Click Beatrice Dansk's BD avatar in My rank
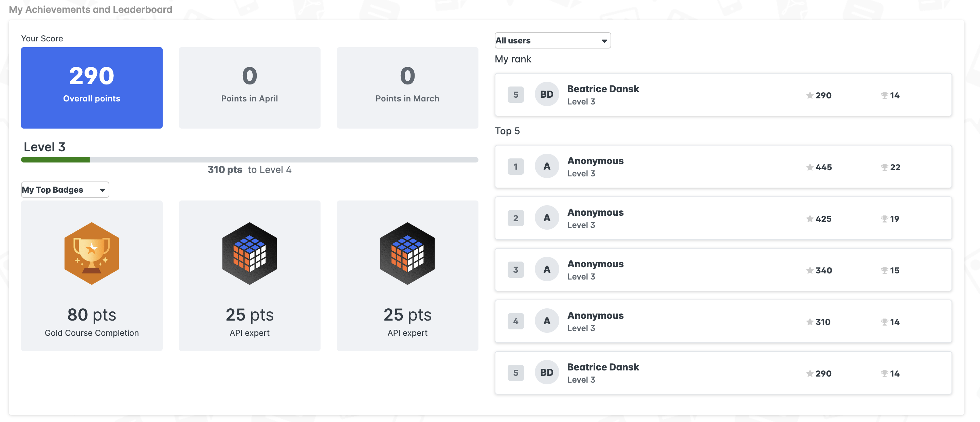980x422 pixels. pos(547,94)
